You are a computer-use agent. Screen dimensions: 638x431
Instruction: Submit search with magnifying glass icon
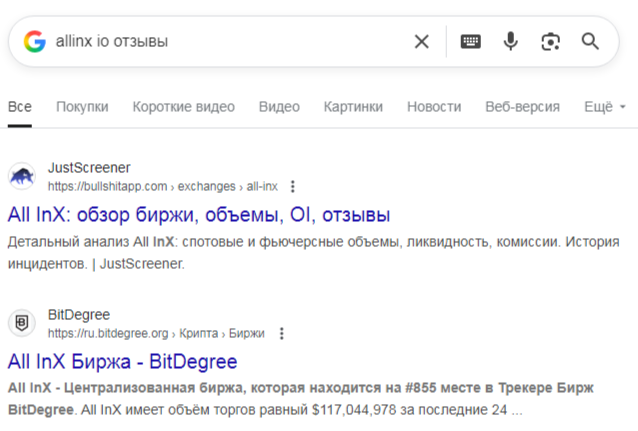point(590,41)
